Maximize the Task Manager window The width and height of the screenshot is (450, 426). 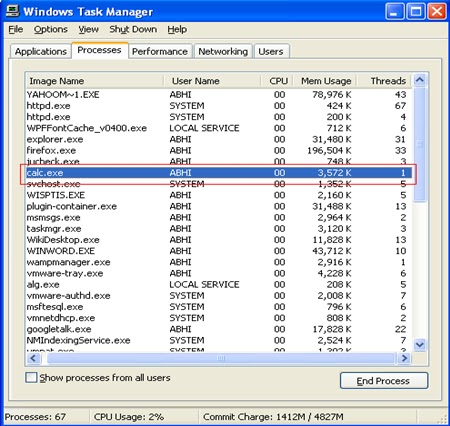(x=415, y=12)
